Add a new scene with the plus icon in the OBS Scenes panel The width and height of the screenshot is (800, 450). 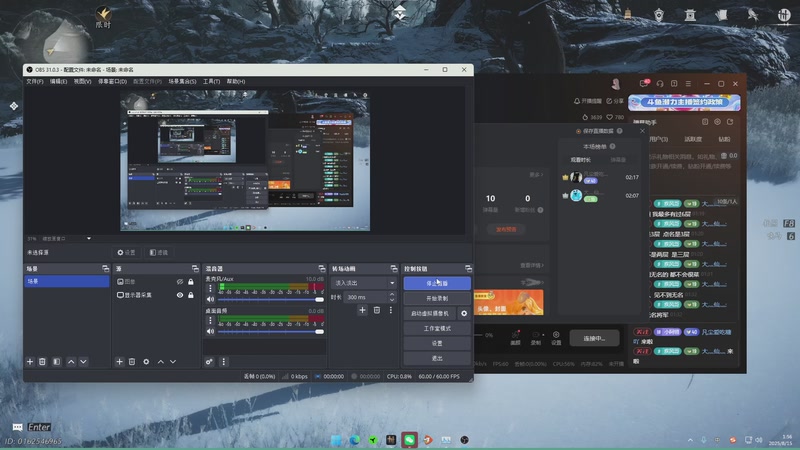[30, 361]
